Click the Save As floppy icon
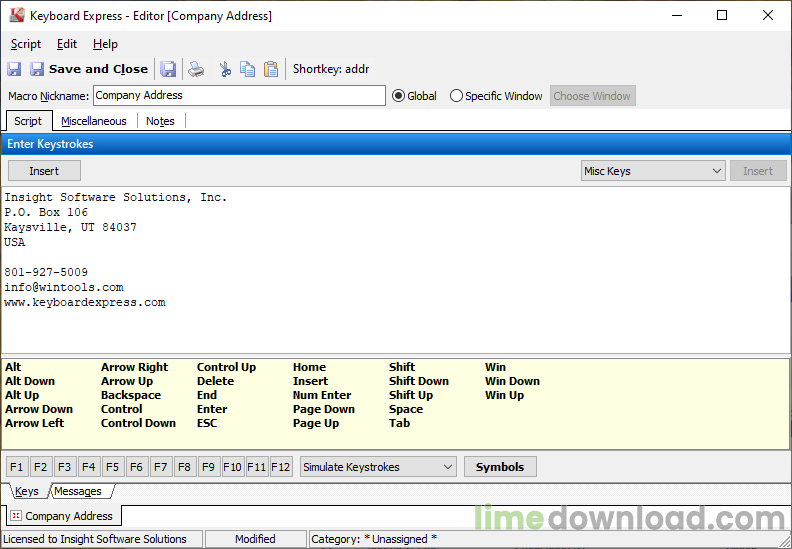Image resolution: width=792 pixels, height=549 pixels. click(168, 69)
